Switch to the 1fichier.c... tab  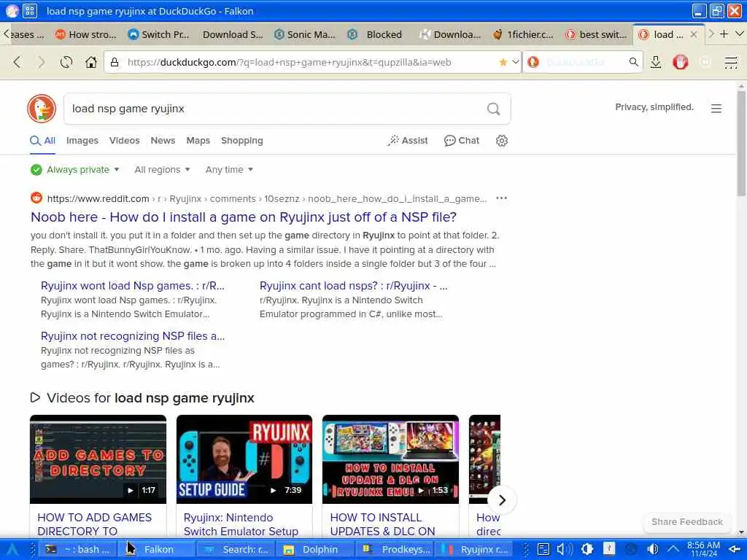(x=524, y=34)
